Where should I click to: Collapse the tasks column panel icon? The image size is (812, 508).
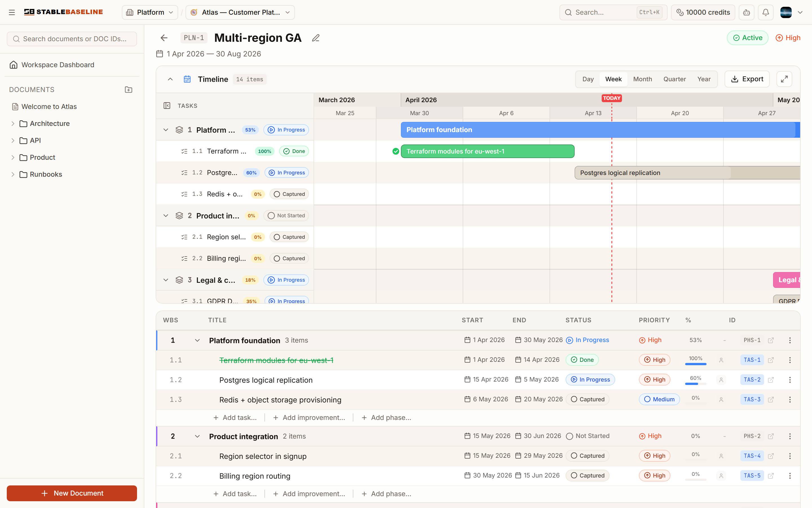pyautogui.click(x=167, y=106)
